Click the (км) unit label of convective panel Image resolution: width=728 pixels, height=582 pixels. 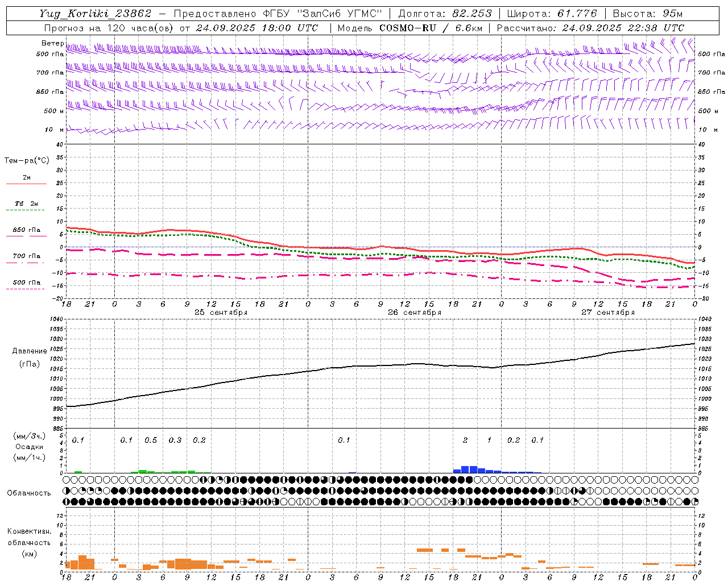click(x=29, y=554)
